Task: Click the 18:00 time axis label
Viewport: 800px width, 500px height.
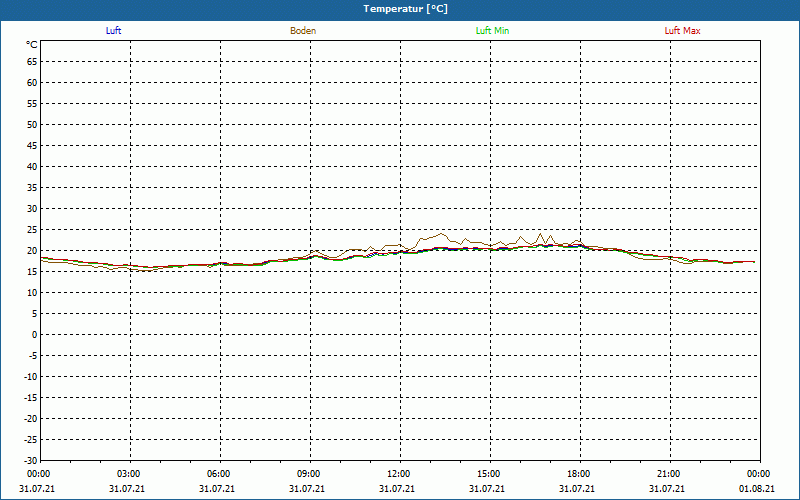Action: 579,474
